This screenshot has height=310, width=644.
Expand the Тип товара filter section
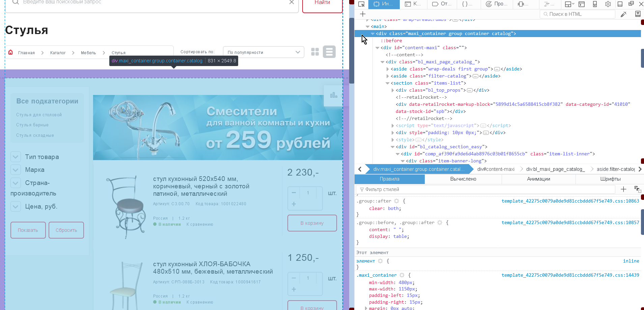(x=16, y=157)
